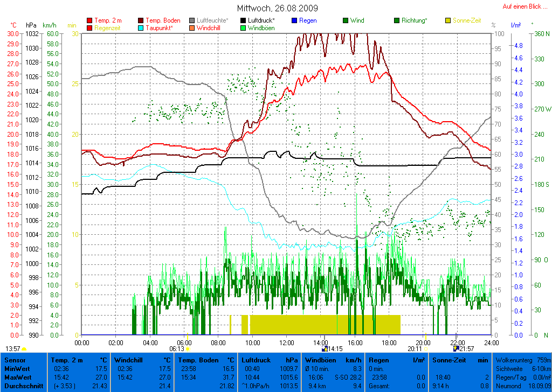The image size is (552, 392).
Task: Click the blue Regen legend square
Action: point(294,20)
